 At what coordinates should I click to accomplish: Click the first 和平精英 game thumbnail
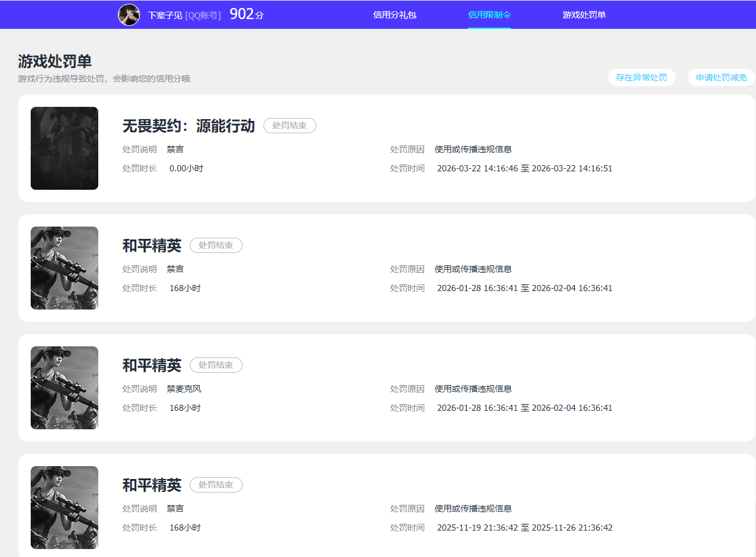[64, 268]
